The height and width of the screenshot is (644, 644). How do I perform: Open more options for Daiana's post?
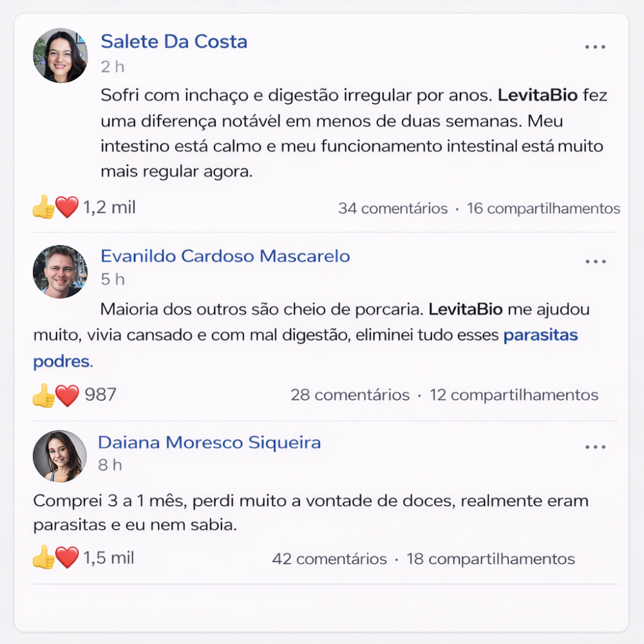595,448
